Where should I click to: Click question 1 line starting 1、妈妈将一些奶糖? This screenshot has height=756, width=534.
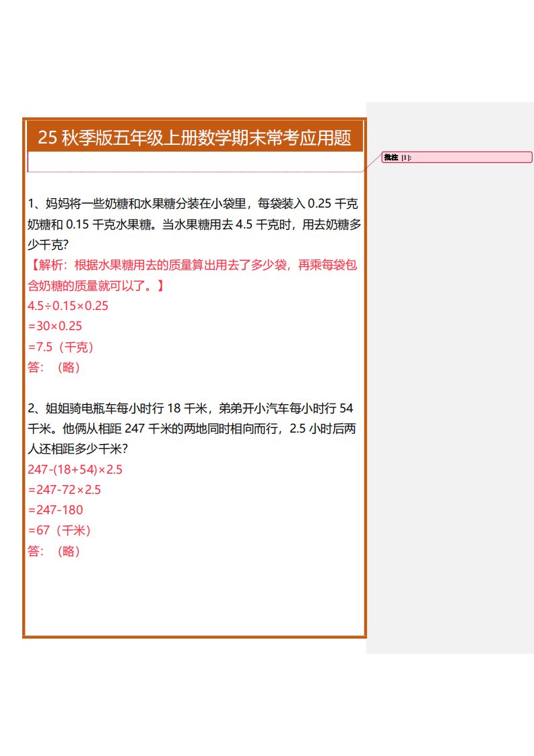(193, 203)
